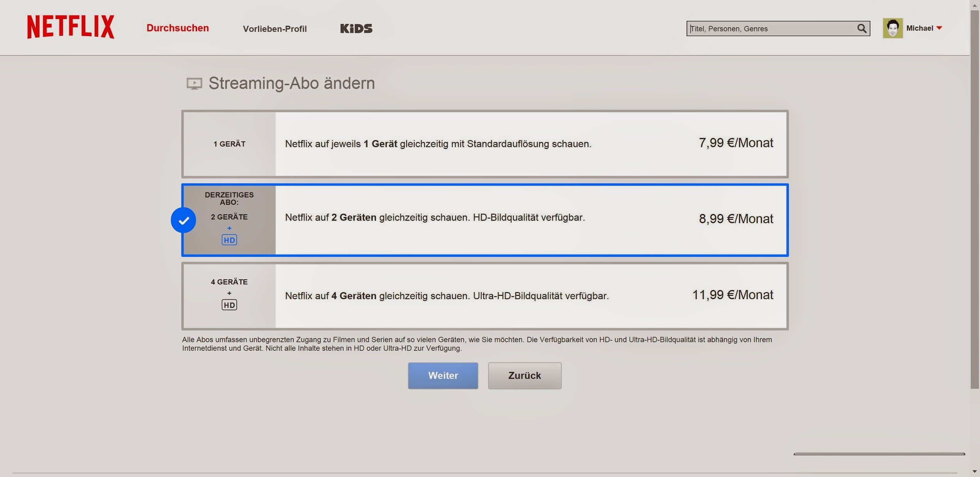Click the 7,99 €/Monat price
This screenshot has height=477, width=980.
(736, 143)
